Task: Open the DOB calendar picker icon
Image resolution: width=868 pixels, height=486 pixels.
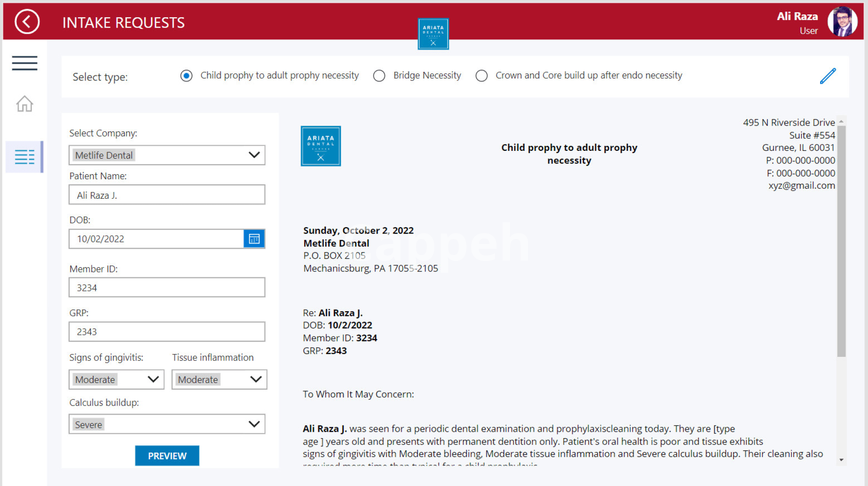Action: tap(254, 239)
